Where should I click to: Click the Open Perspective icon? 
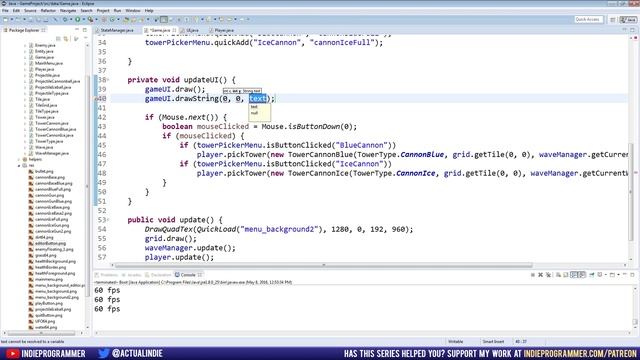[x=613, y=19]
